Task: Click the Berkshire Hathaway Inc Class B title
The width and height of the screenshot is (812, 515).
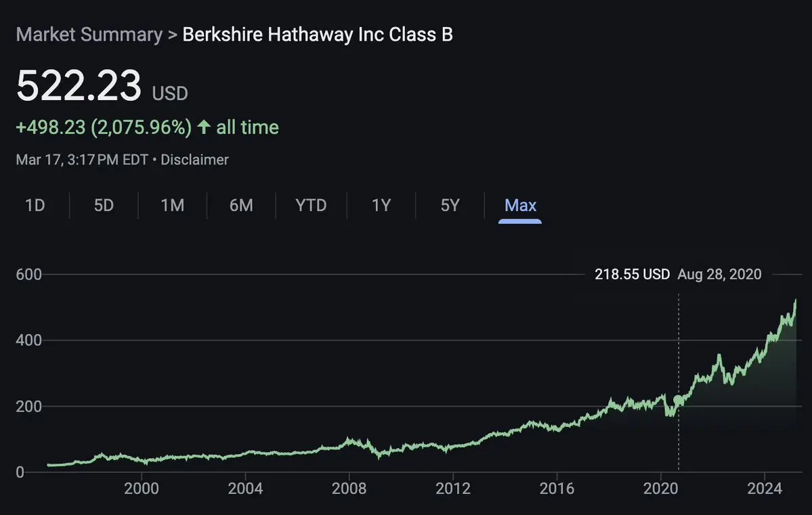Action: pos(318,35)
